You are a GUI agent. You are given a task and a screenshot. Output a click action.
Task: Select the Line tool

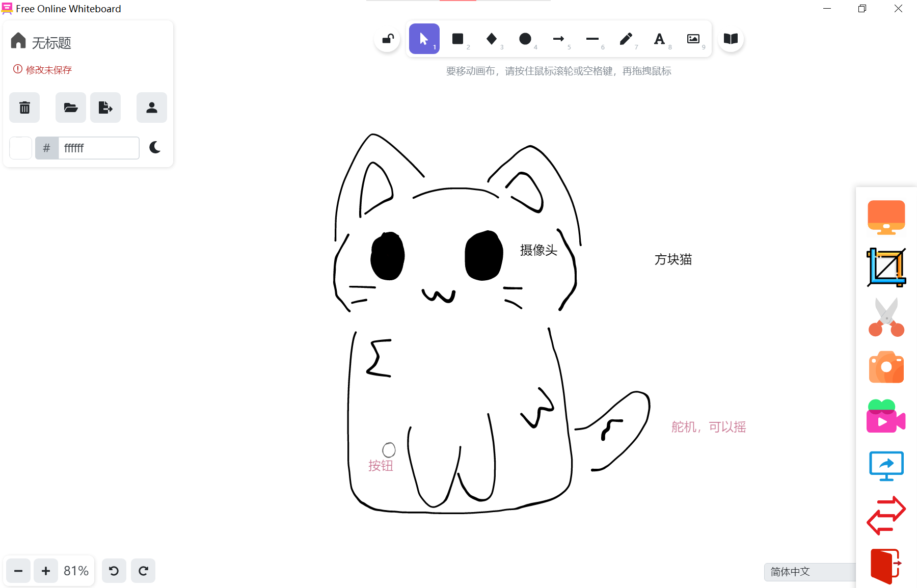click(592, 39)
